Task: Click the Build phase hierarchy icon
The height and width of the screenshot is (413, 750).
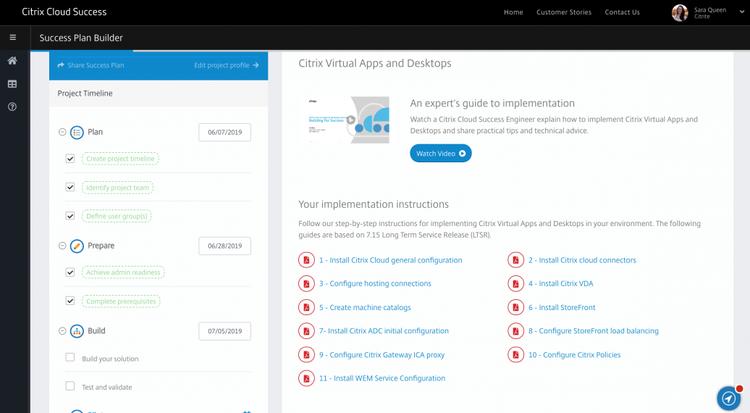Action: click(x=77, y=331)
